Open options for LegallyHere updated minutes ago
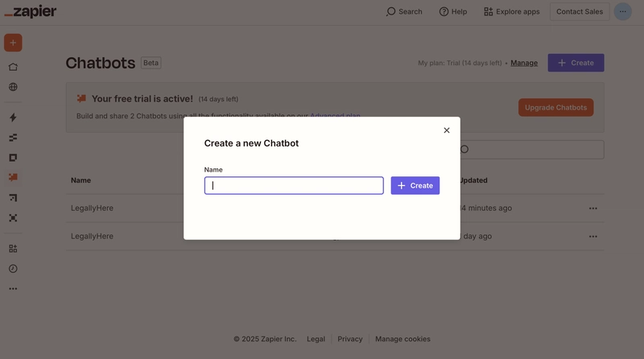The width and height of the screenshot is (644, 359). click(592, 208)
